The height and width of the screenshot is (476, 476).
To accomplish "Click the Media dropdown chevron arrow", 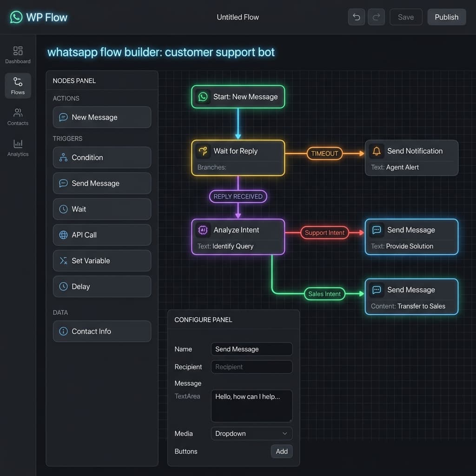I will click(285, 434).
